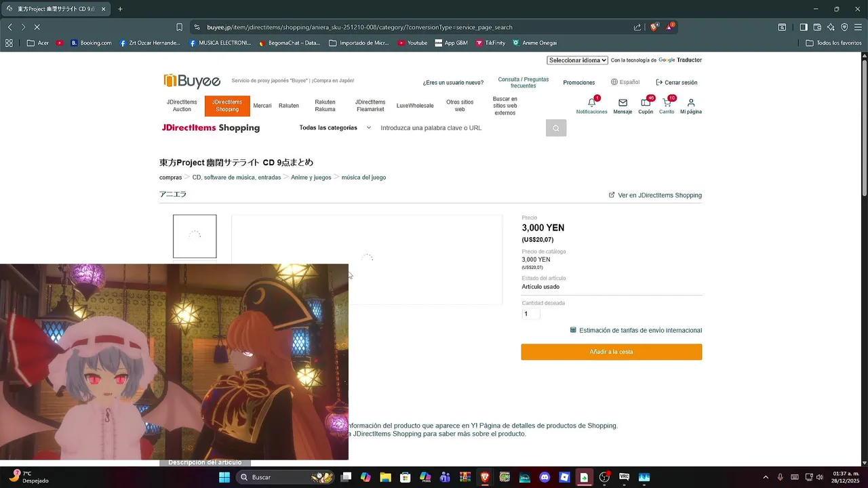868x488 pixels.
Task: Click the first product thumbnail
Action: pyautogui.click(x=195, y=237)
